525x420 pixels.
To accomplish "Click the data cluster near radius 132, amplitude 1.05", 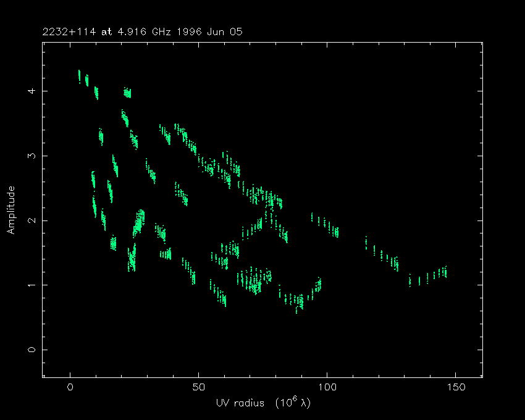I will (x=410, y=281).
